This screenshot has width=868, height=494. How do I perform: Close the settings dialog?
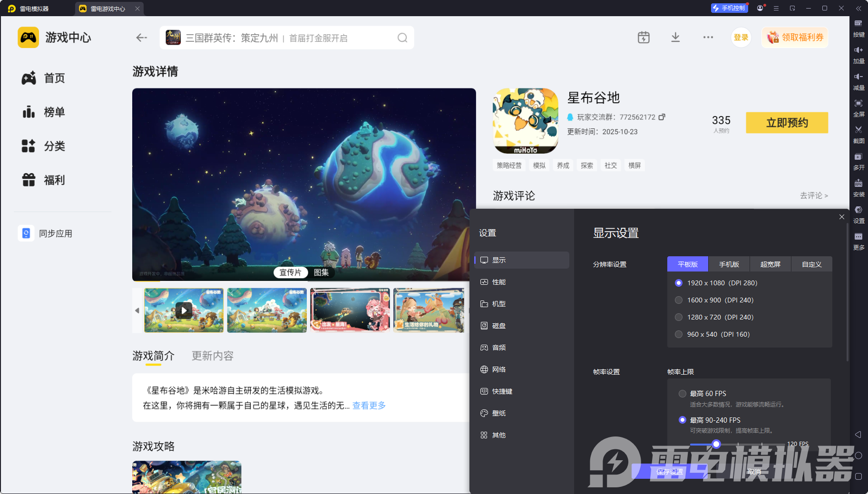pyautogui.click(x=842, y=217)
